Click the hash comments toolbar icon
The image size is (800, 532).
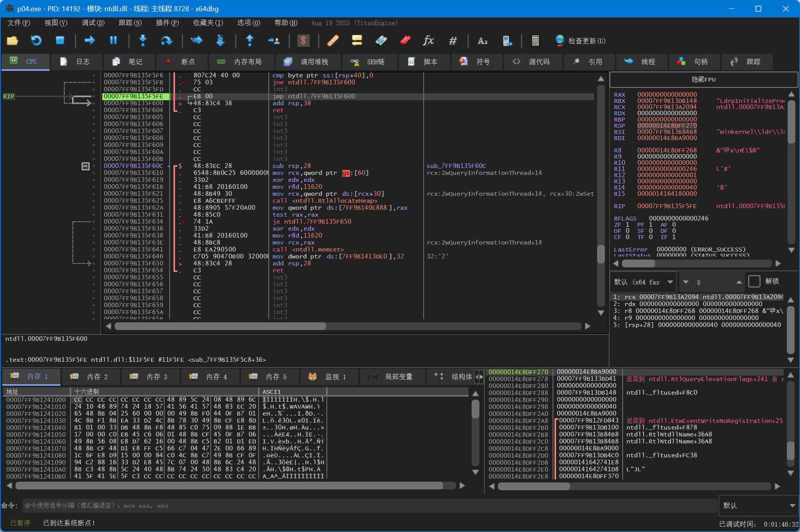click(x=453, y=40)
